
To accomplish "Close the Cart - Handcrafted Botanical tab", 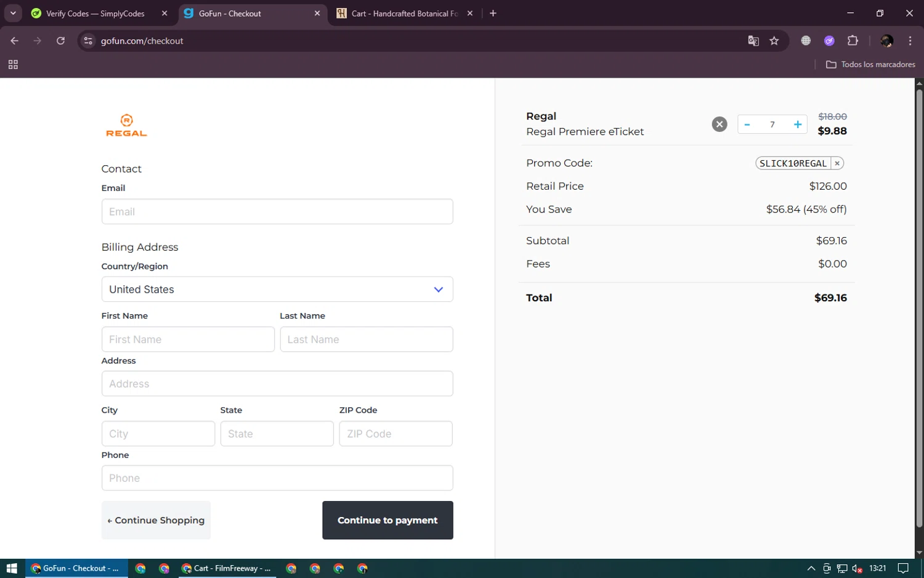I will click(470, 14).
